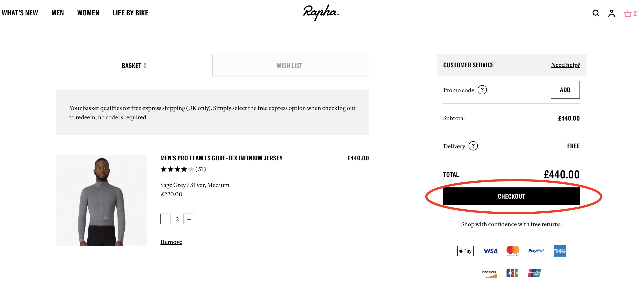Click the Promo code help icon
644x293 pixels.
[x=482, y=90]
